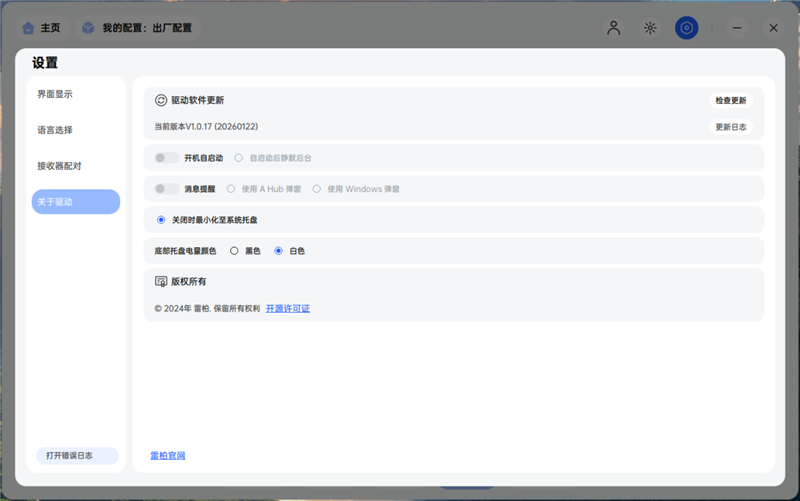
Task: Click the cube icon beside 我的配置
Action: [x=89, y=28]
